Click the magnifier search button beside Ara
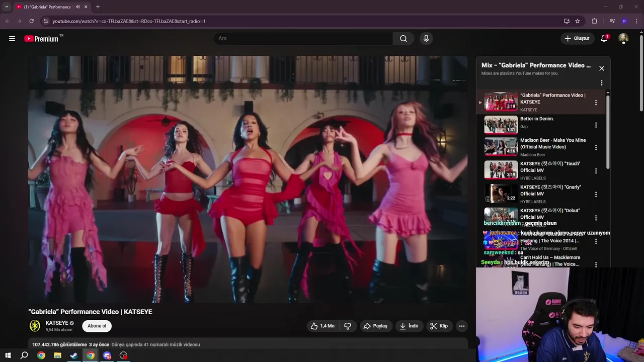This screenshot has height=362, width=644. tap(404, 39)
